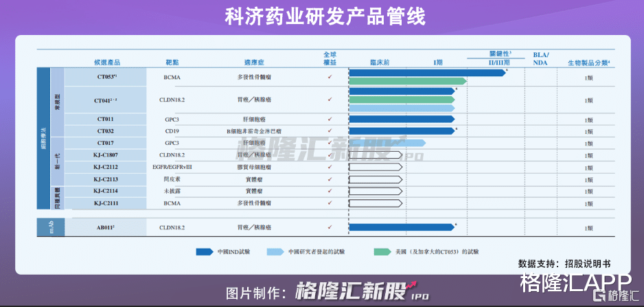The image size is (644, 307).
Task: Select the AB011 product cell
Action: click(106, 227)
